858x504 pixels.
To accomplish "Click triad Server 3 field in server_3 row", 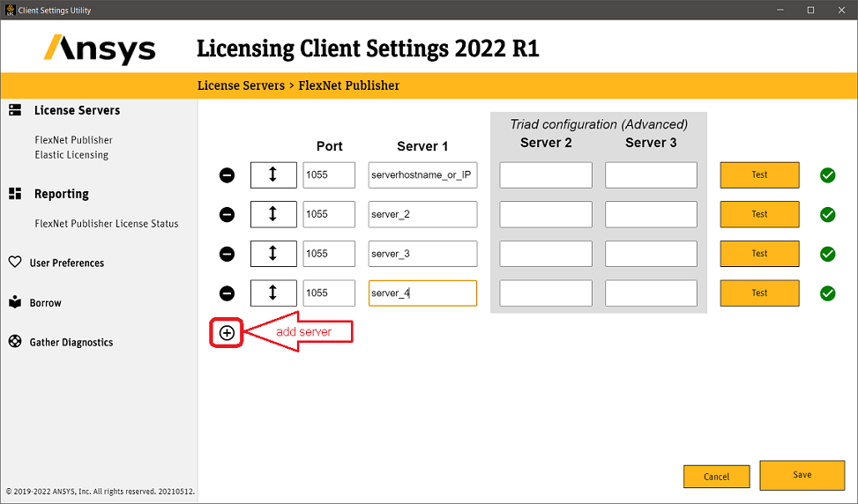I will click(x=651, y=254).
